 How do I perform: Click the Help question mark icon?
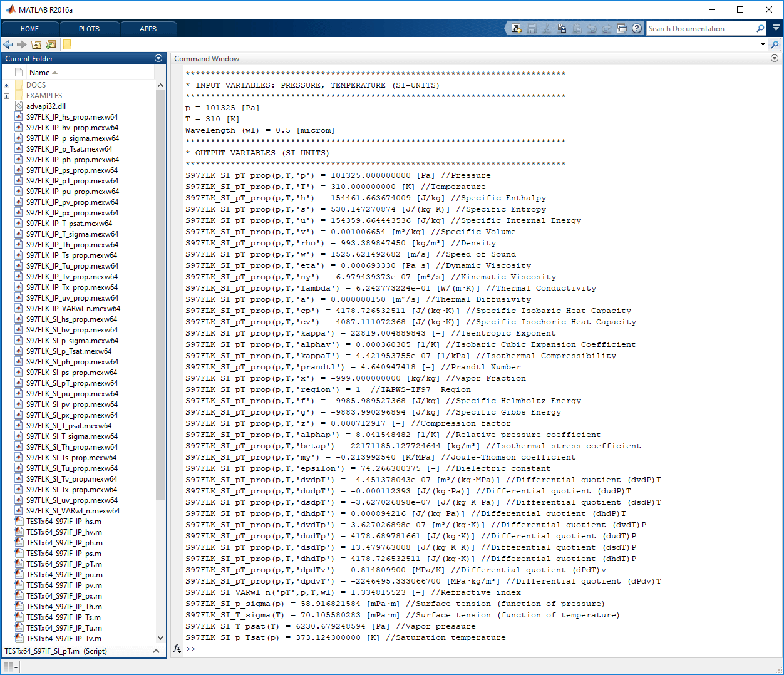[637, 28]
